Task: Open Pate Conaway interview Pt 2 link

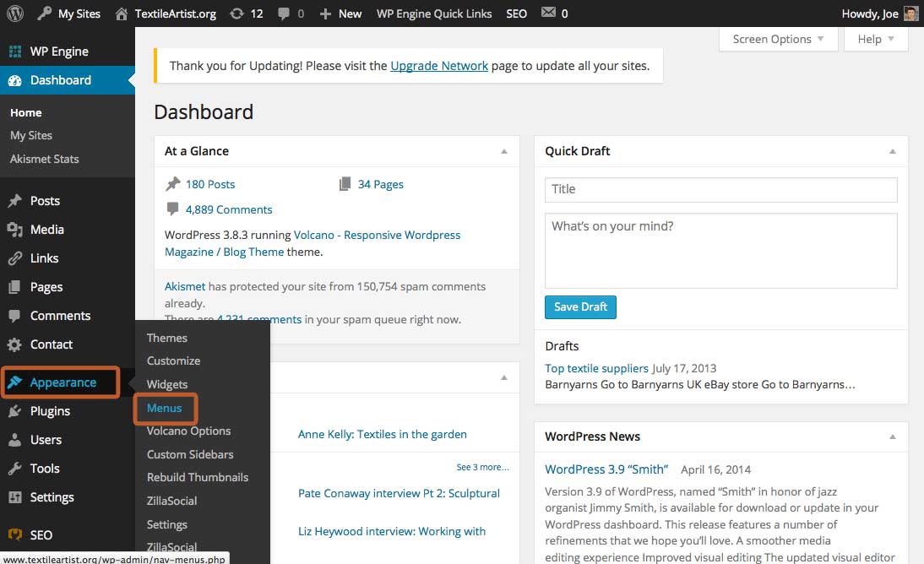Action: pos(399,493)
